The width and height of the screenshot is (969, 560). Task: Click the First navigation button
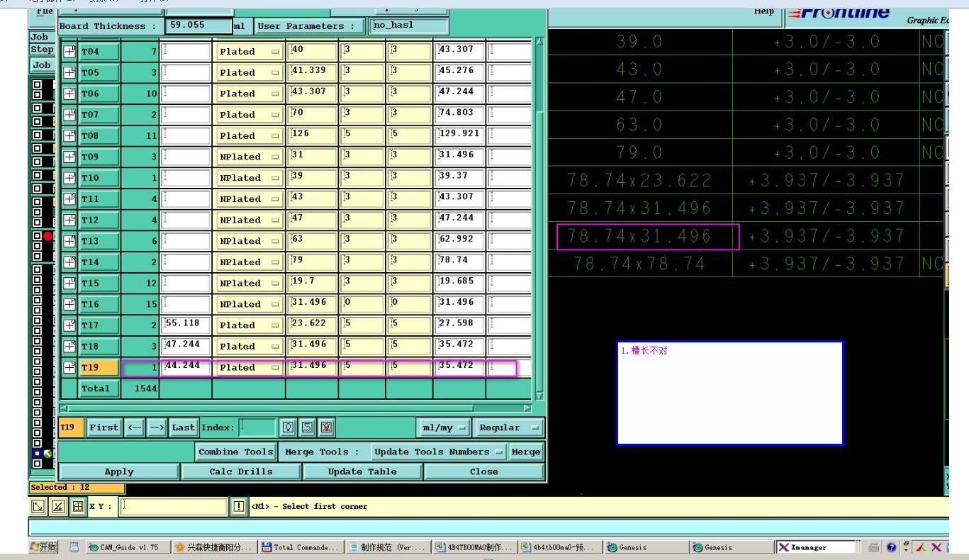[103, 427]
